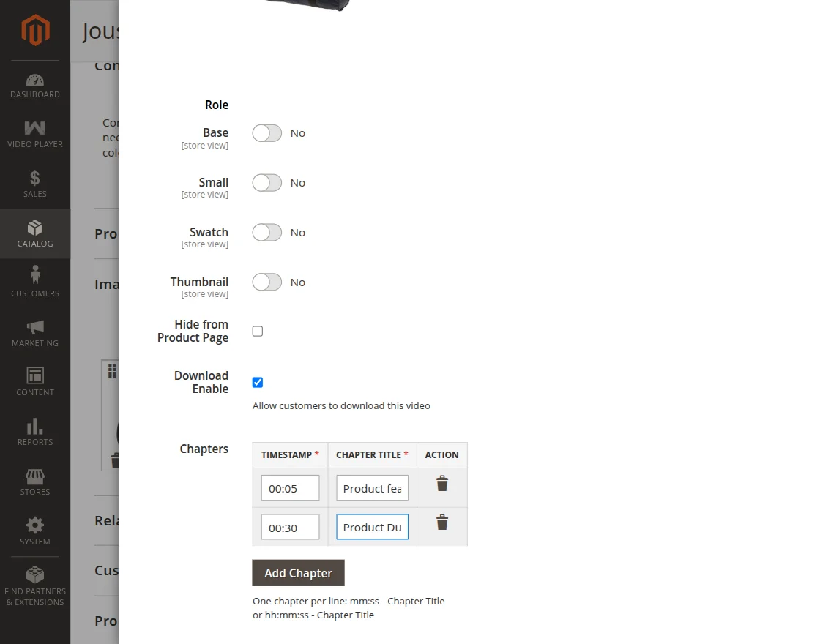Edit the 'Product Du' chapter title field
Viewport: 820px width, 644px height.
tap(373, 527)
